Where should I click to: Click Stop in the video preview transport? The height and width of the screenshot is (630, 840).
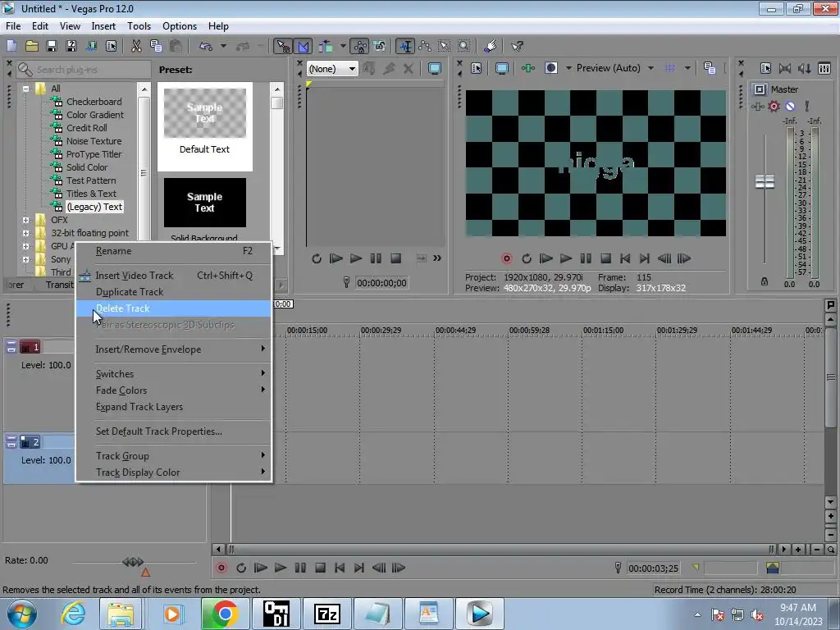605,258
